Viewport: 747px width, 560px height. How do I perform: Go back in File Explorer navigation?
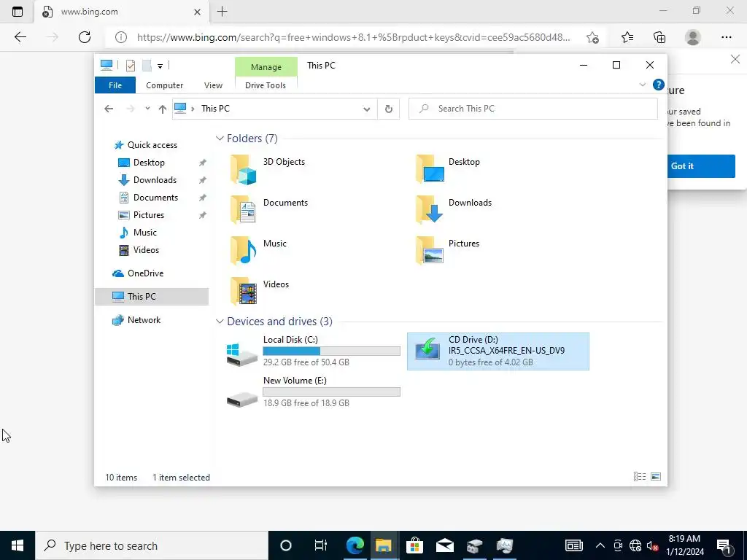click(x=109, y=109)
